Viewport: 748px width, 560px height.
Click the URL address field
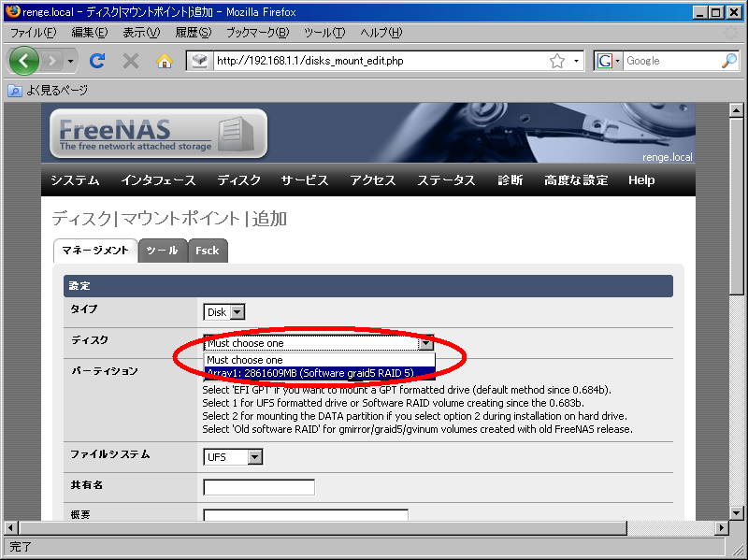[x=381, y=61]
